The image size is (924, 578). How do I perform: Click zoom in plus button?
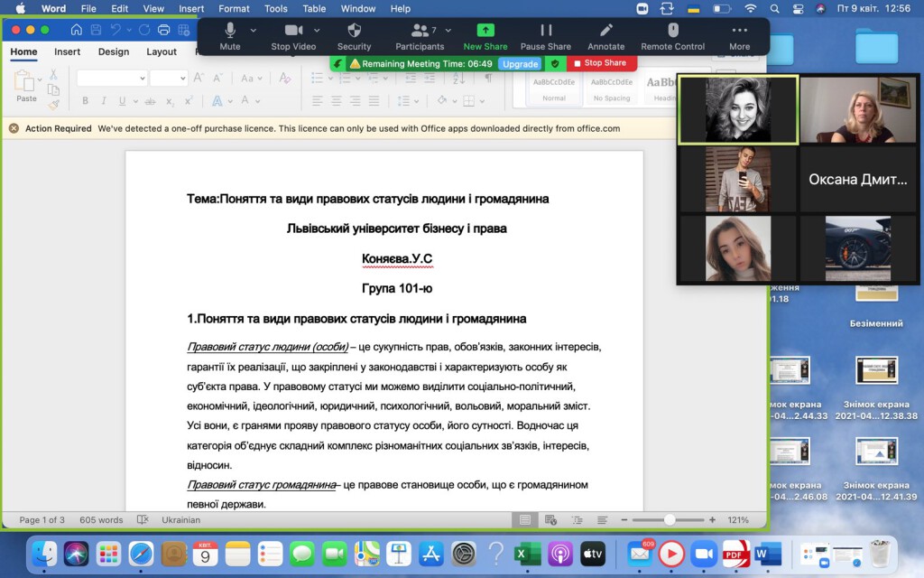click(713, 519)
